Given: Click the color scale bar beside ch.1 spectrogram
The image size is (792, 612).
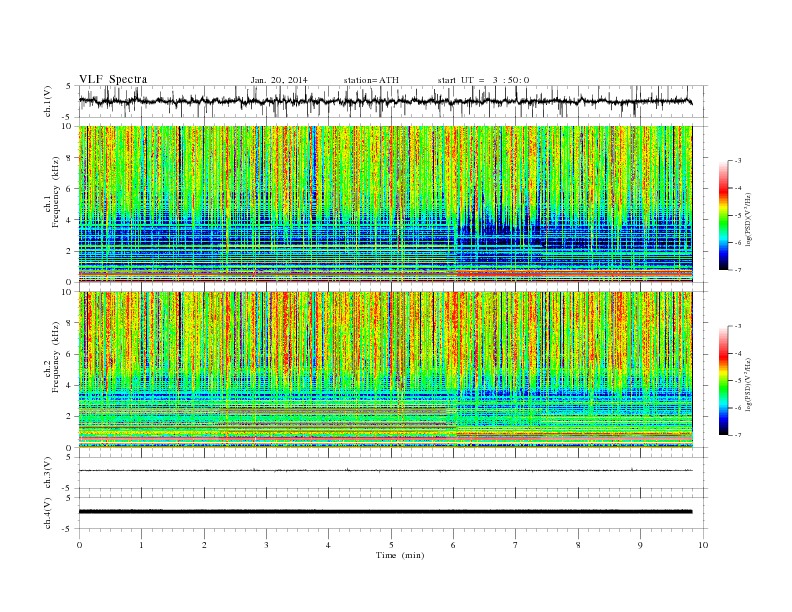Looking at the screenshot, I should [x=723, y=215].
